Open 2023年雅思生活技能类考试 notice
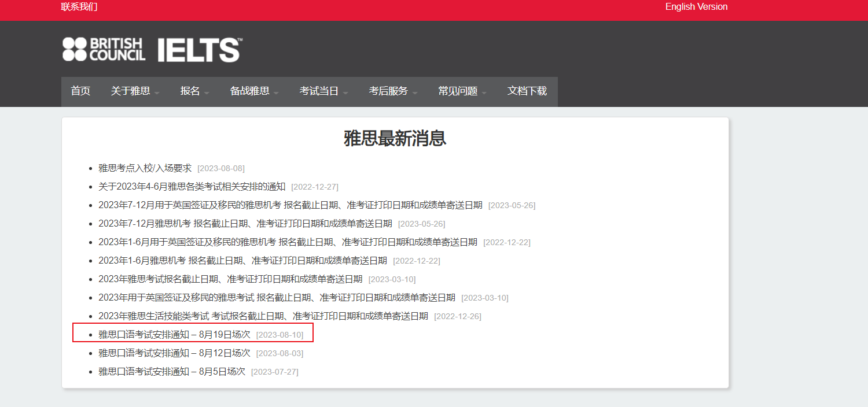 (263, 316)
